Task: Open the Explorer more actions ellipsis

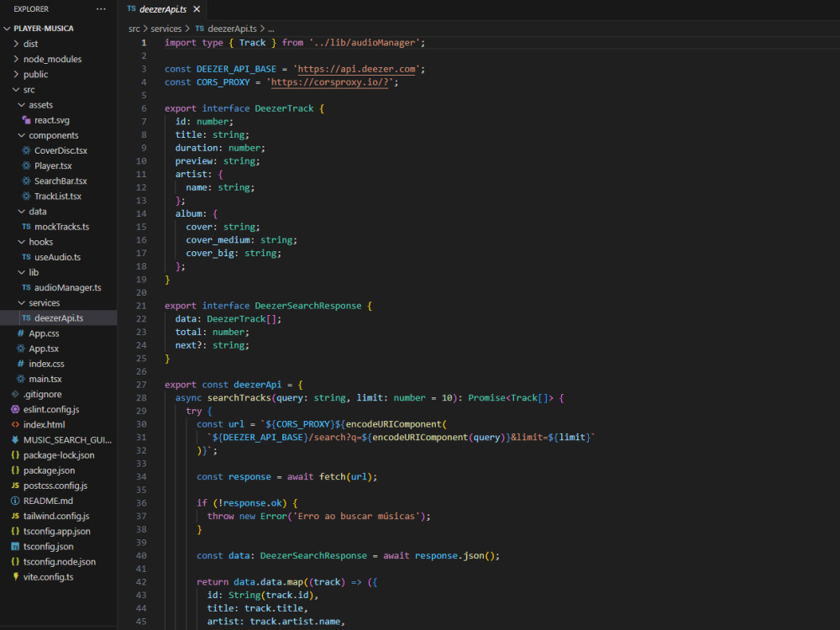Action: (x=101, y=9)
